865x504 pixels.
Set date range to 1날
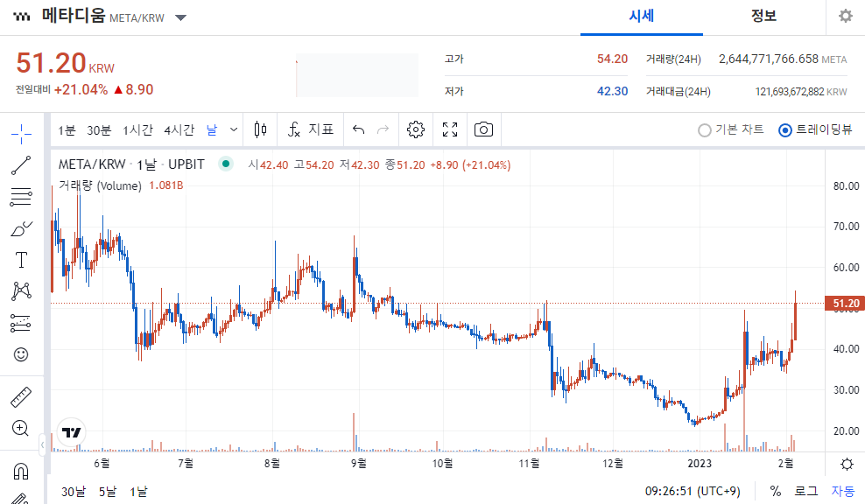point(138,492)
